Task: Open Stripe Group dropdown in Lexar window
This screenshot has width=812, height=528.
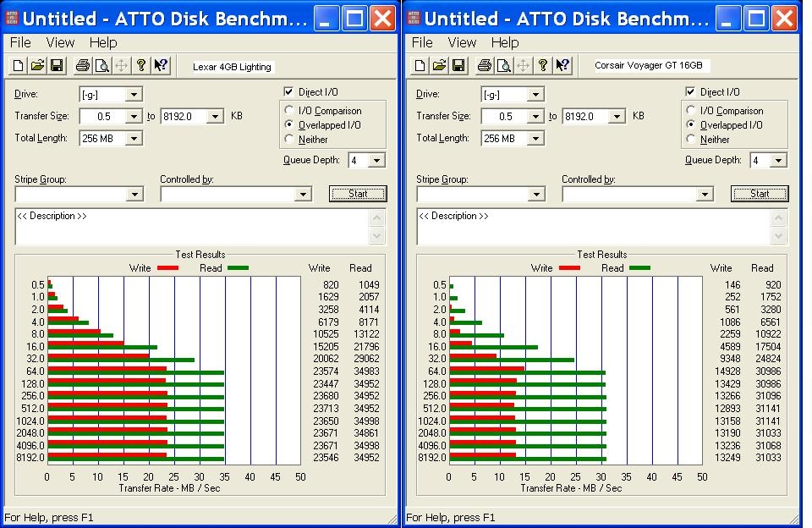Action: point(134,195)
